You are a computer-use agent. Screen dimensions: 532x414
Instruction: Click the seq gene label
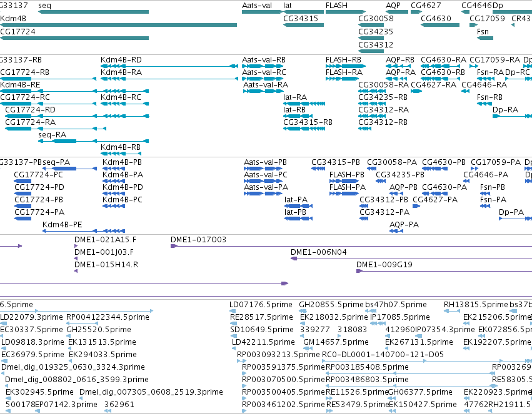(x=44, y=6)
